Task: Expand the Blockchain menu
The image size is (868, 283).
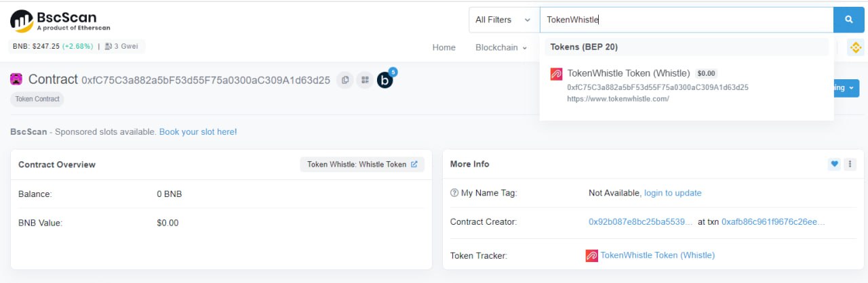Action: (x=501, y=47)
